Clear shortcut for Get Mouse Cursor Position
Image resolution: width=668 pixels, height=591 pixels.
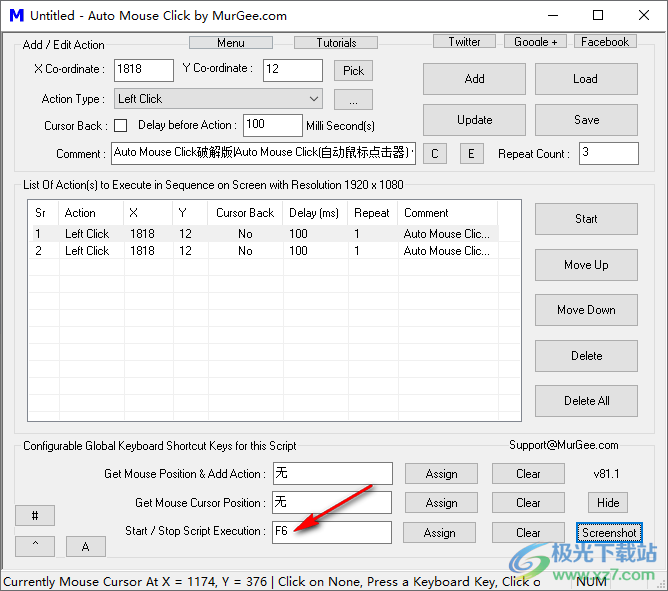(528, 503)
